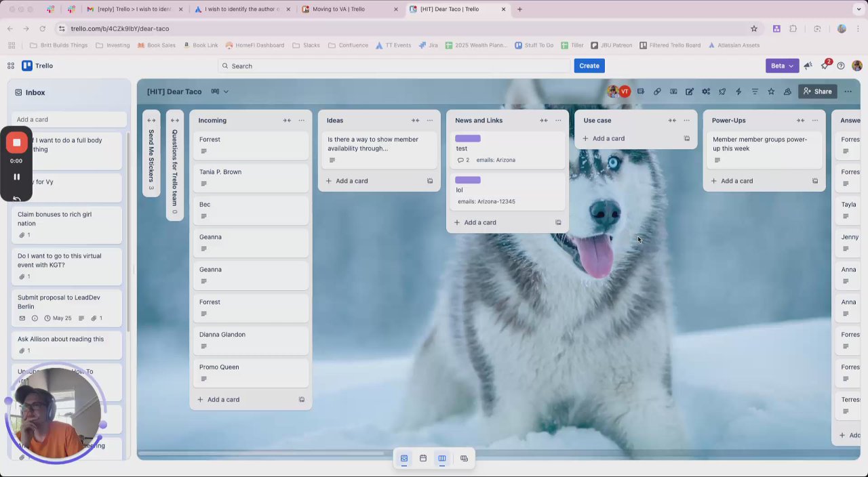The height and width of the screenshot is (477, 868).
Task: Bookmark this page with the star icon
Action: click(x=753, y=28)
